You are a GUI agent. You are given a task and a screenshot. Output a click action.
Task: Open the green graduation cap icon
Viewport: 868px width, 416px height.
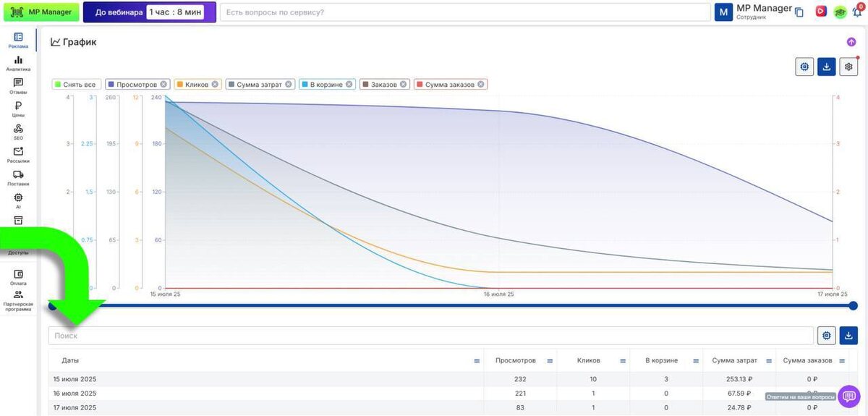840,12
